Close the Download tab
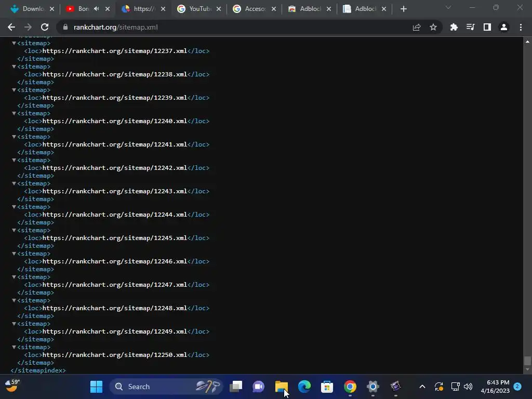This screenshot has width=532, height=399. coord(52,9)
